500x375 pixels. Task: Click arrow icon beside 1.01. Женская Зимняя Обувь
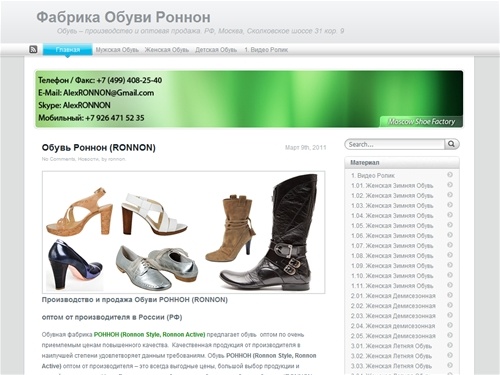click(x=450, y=185)
